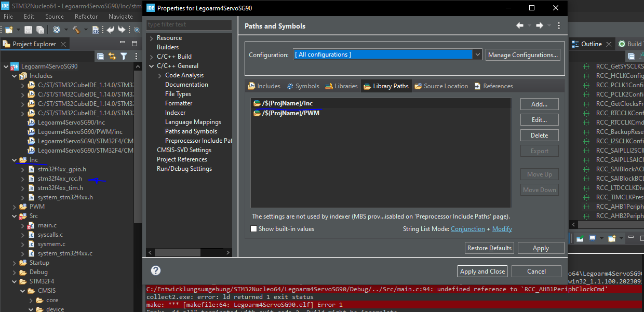This screenshot has width=644, height=312.
Task: Open Project Explorer view menu (three dots)
Action: [136, 56]
